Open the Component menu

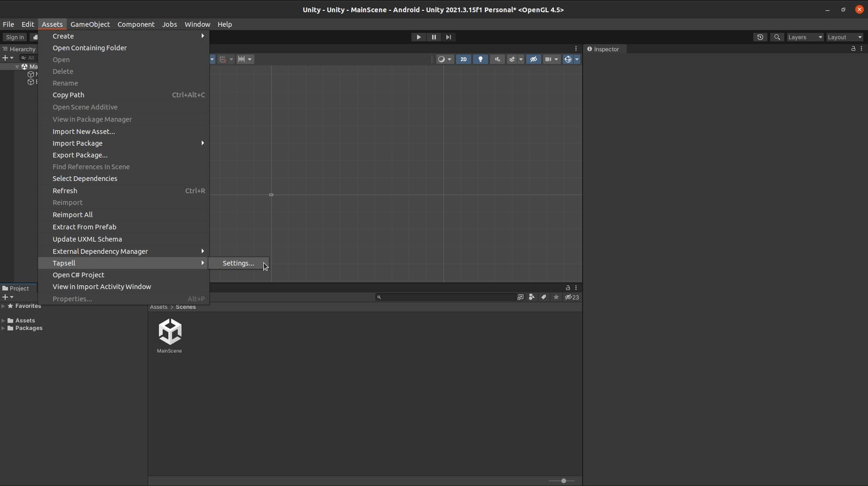(136, 24)
